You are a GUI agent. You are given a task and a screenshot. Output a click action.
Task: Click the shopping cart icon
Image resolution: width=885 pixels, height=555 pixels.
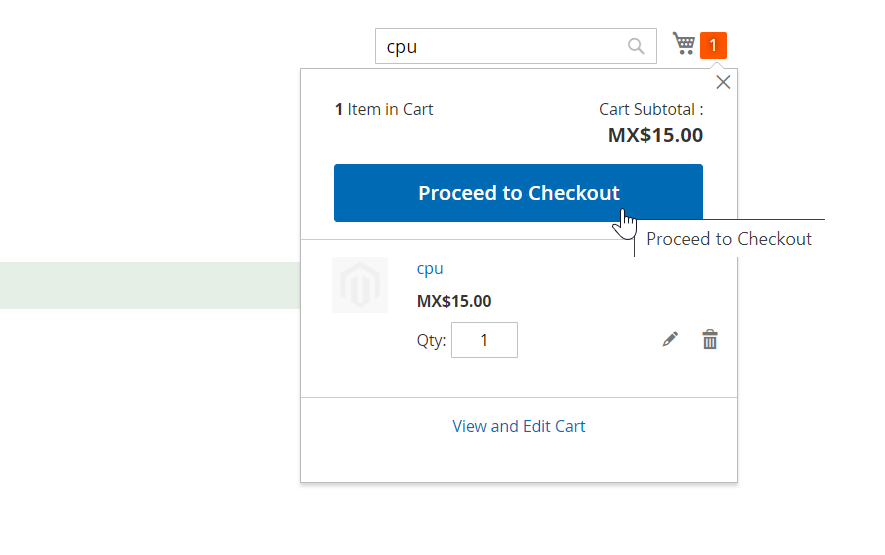pyautogui.click(x=684, y=44)
